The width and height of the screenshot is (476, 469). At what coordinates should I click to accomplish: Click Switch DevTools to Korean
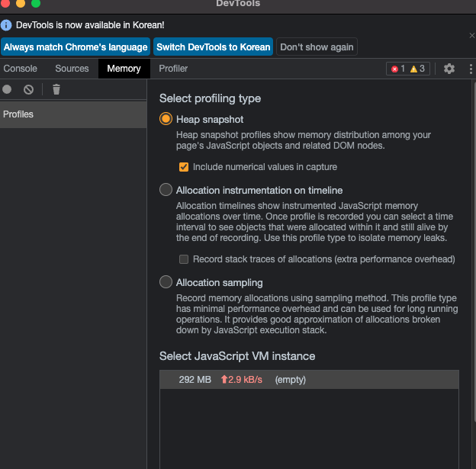213,47
